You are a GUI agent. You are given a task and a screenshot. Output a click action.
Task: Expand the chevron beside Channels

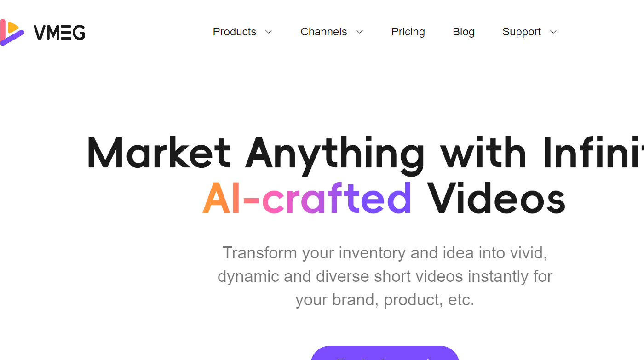click(x=360, y=32)
